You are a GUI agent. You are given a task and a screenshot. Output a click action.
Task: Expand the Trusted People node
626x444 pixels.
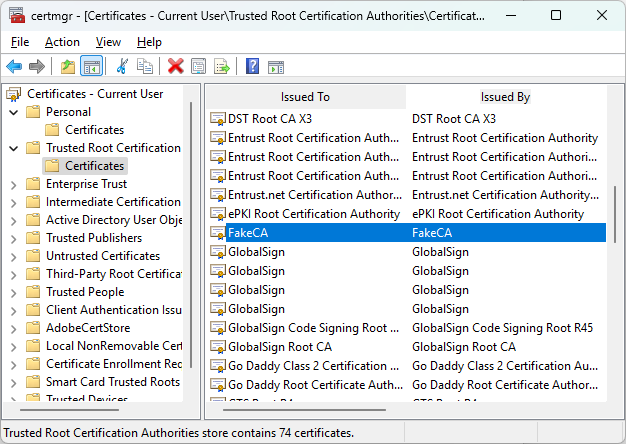14,293
